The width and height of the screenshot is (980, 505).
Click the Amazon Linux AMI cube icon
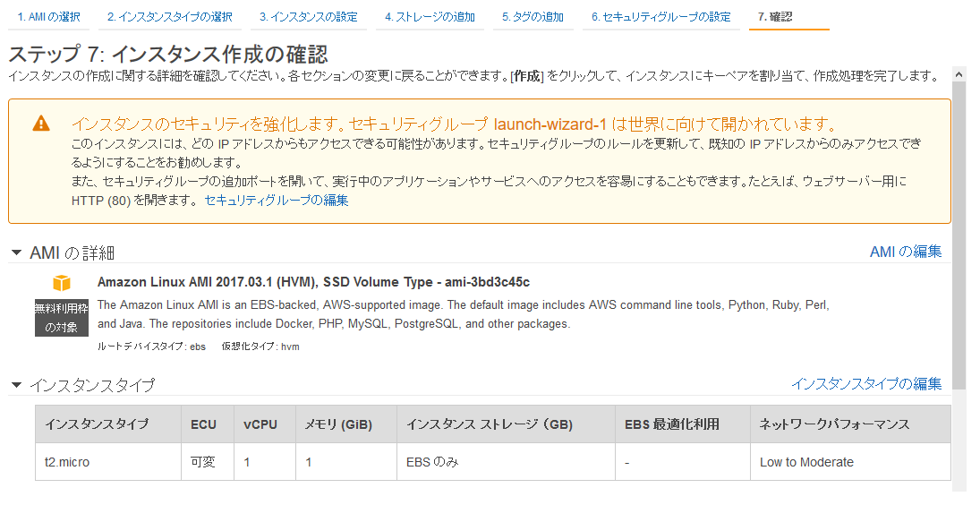pos(61,283)
